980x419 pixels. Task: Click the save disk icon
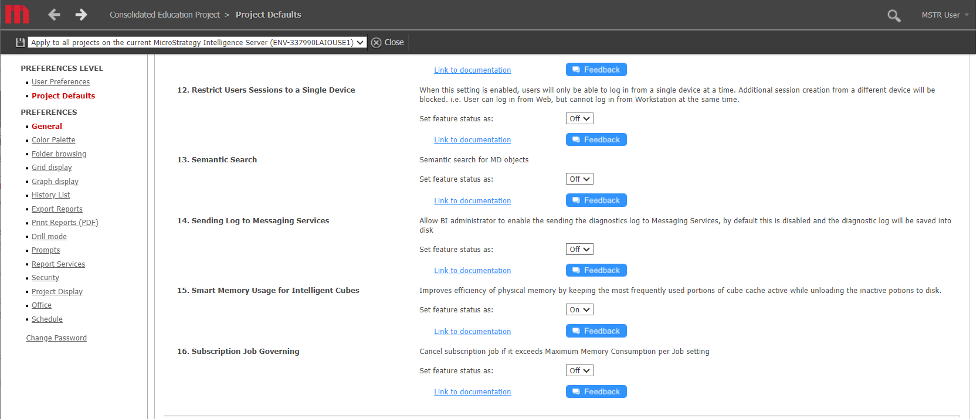pyautogui.click(x=20, y=42)
